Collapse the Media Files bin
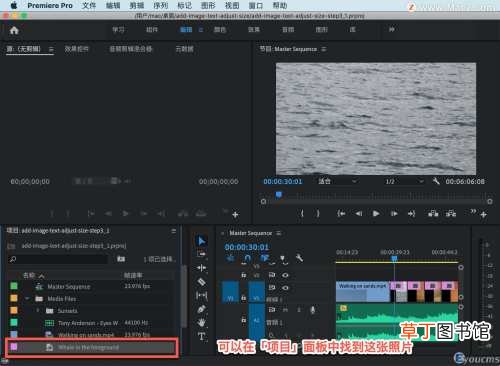 click(x=27, y=298)
